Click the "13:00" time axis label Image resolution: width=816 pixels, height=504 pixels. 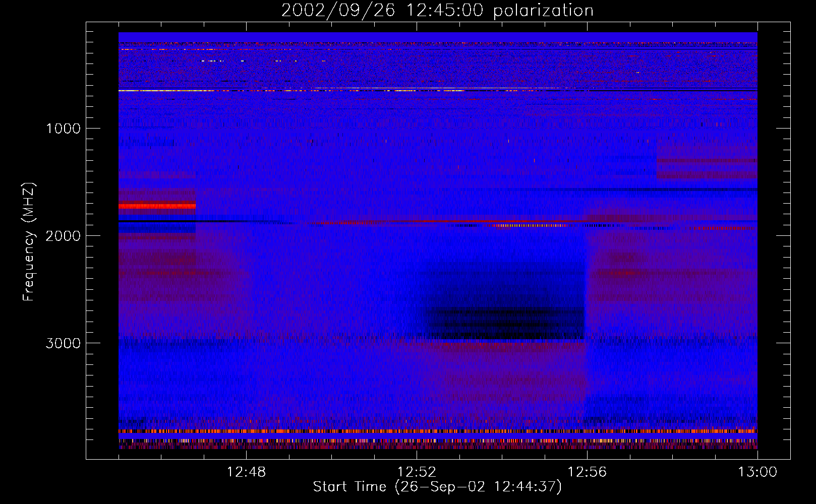click(x=757, y=472)
